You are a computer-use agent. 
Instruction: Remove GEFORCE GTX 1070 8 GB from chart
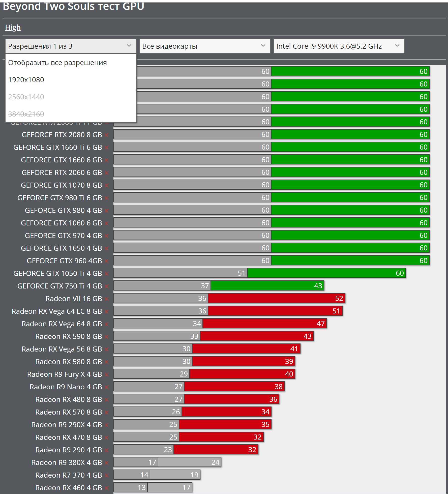[106, 185]
